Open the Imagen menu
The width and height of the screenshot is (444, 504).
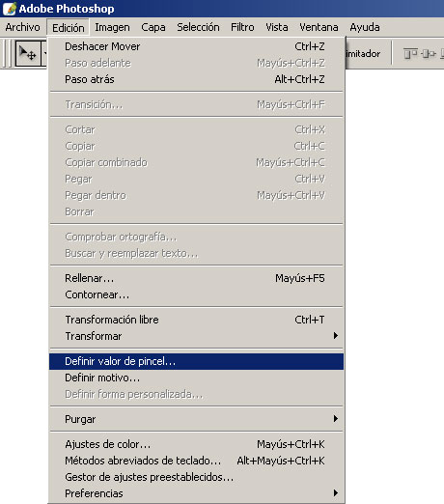112,27
